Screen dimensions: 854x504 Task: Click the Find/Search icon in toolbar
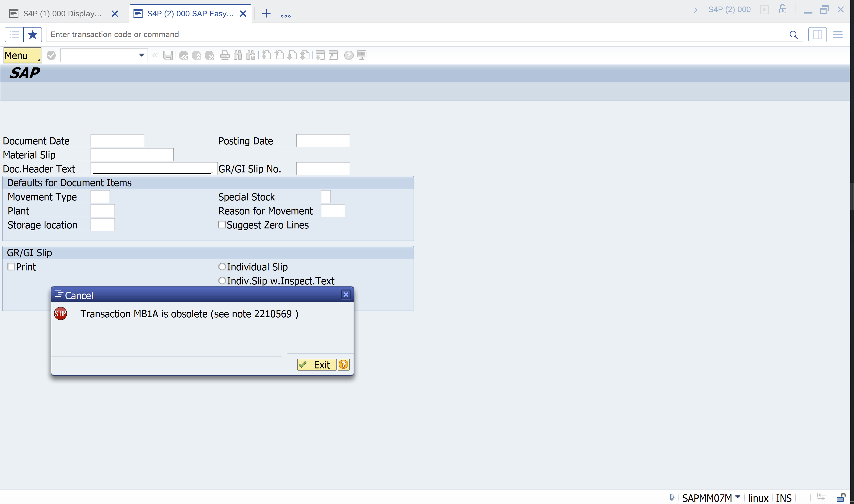238,55
